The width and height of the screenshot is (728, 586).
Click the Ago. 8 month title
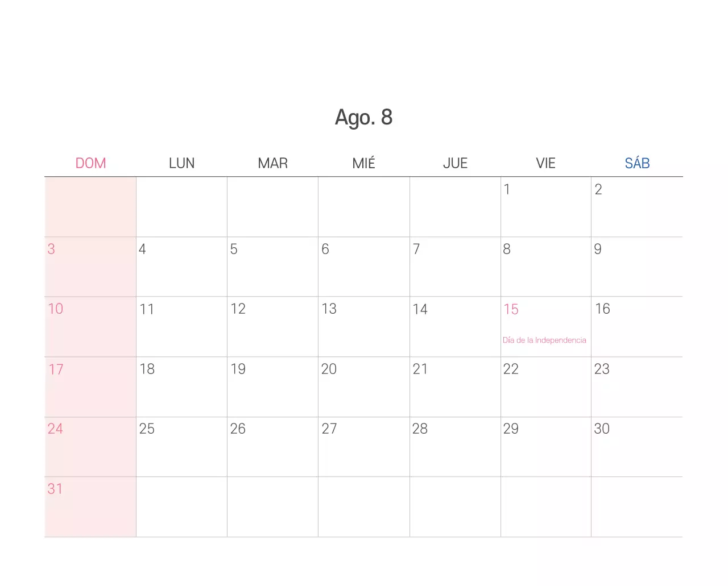pos(363,117)
